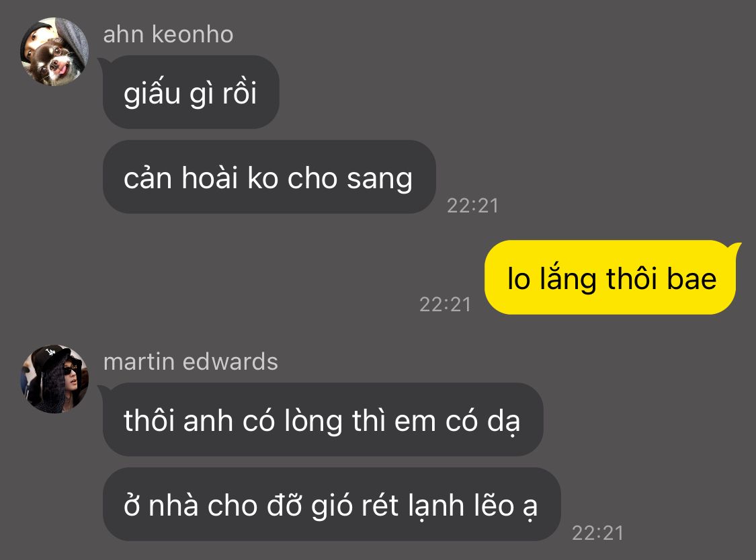The width and height of the screenshot is (756, 560).
Task: Click the 22:21 timestamp after "cản hoài ko cho sang"
Action: pos(472,206)
